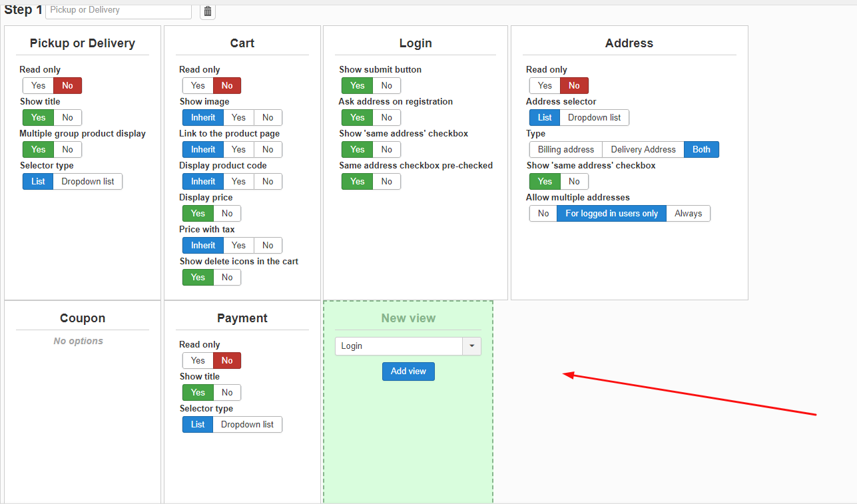Screen dimensions: 857x504
Task: Set Login Show submit button to No
Action: 387,85
